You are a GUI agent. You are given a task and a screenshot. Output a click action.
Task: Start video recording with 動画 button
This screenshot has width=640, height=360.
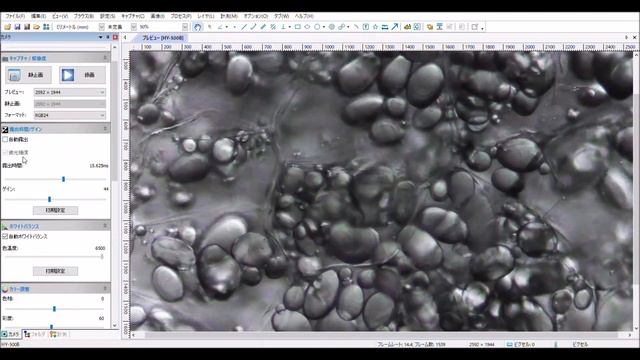(82, 75)
